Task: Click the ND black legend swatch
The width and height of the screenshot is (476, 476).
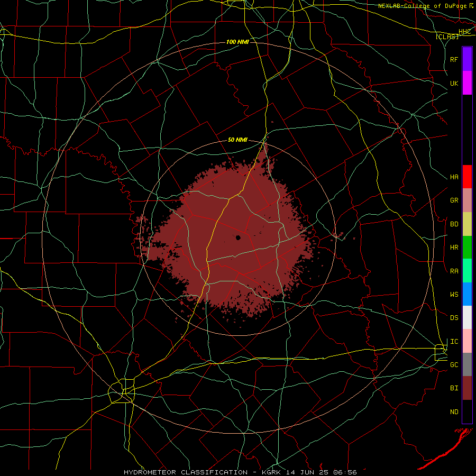Action: tap(467, 411)
